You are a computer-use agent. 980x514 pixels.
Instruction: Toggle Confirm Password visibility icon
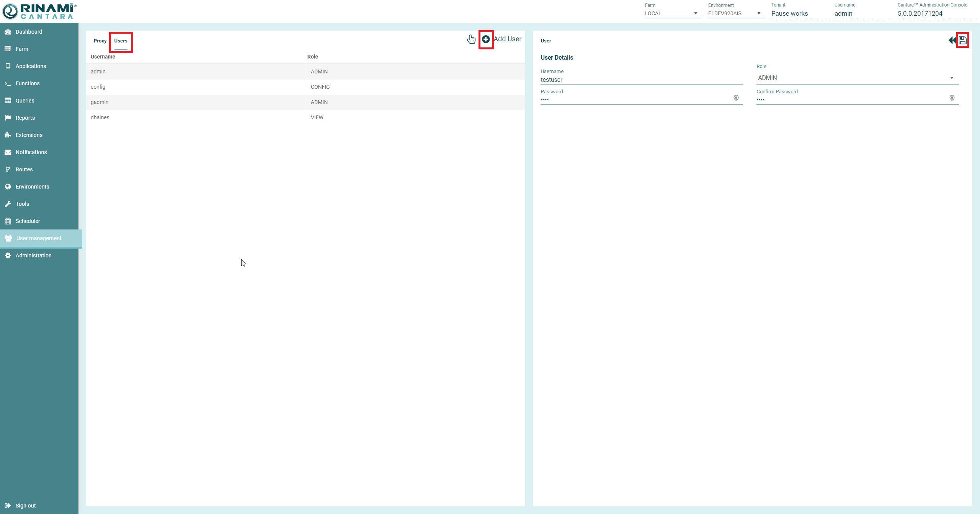pos(952,98)
